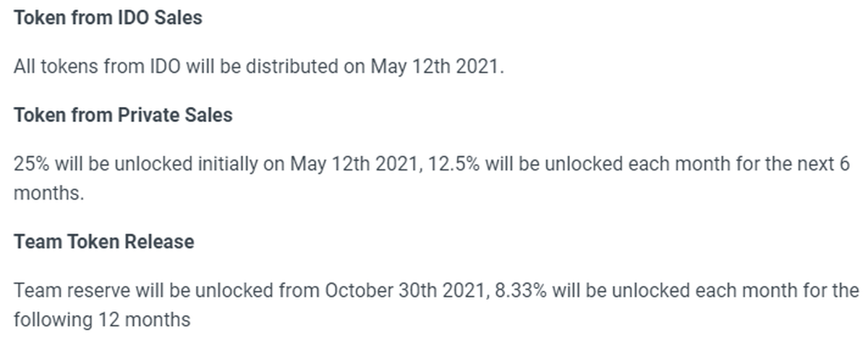The width and height of the screenshot is (868, 341).
Task: Click the word "months." ending the Private Sales paragraph
Action: point(48,193)
